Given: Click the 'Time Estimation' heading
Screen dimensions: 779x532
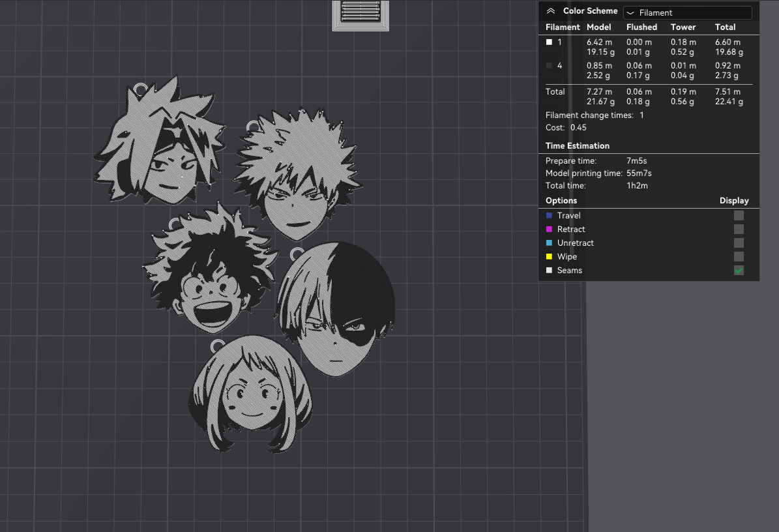Looking at the screenshot, I should click(578, 145).
